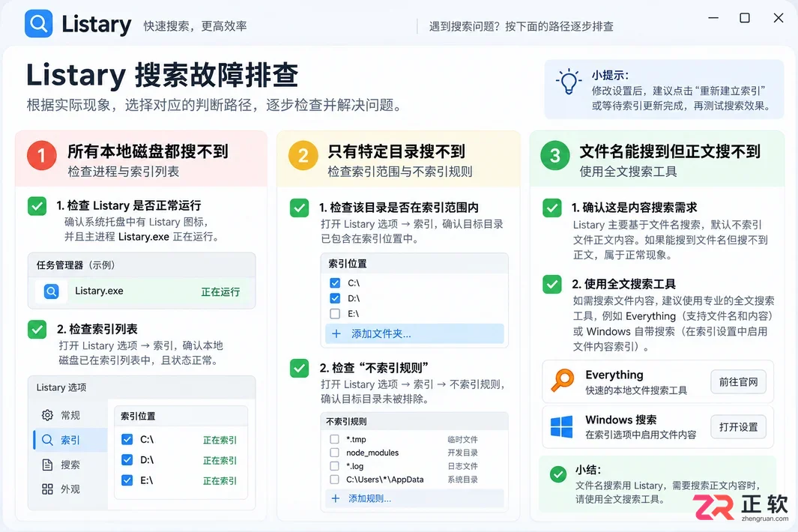Click the 系统目录 description label
Screen dimensions: 798x532
coord(462,480)
